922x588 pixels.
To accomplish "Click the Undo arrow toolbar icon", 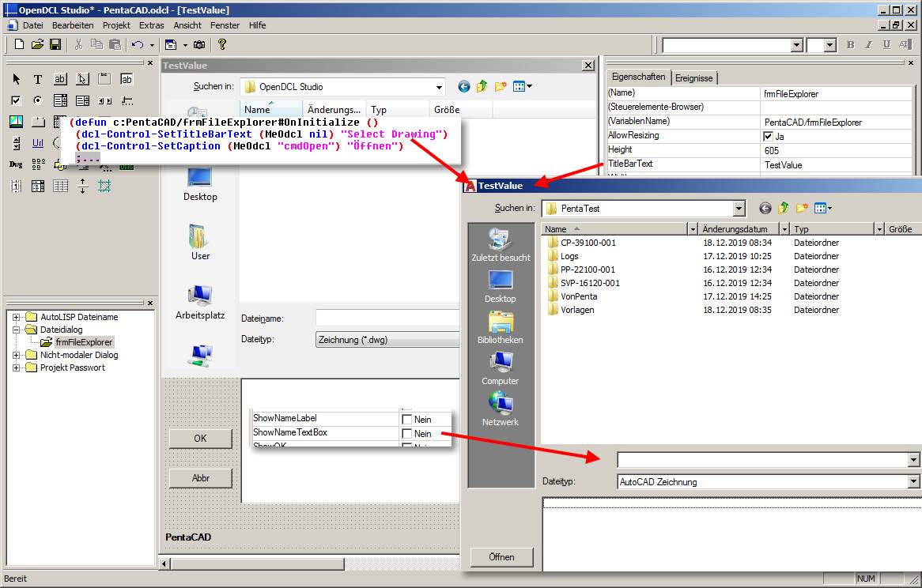I will point(137,44).
